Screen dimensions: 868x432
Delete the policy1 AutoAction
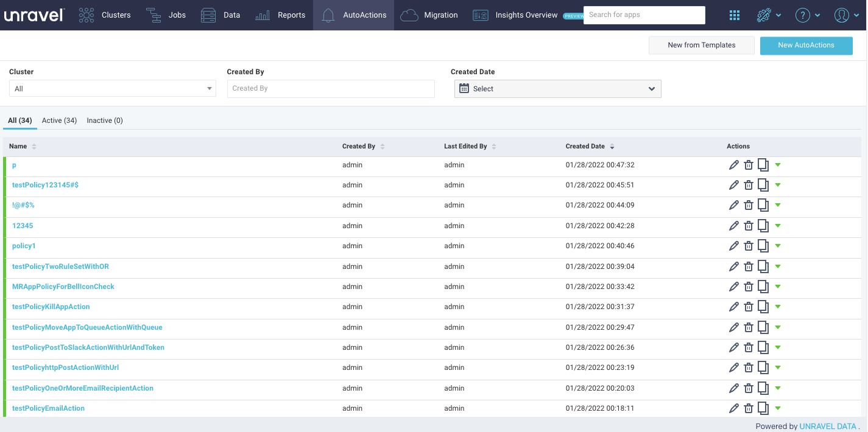[749, 246]
